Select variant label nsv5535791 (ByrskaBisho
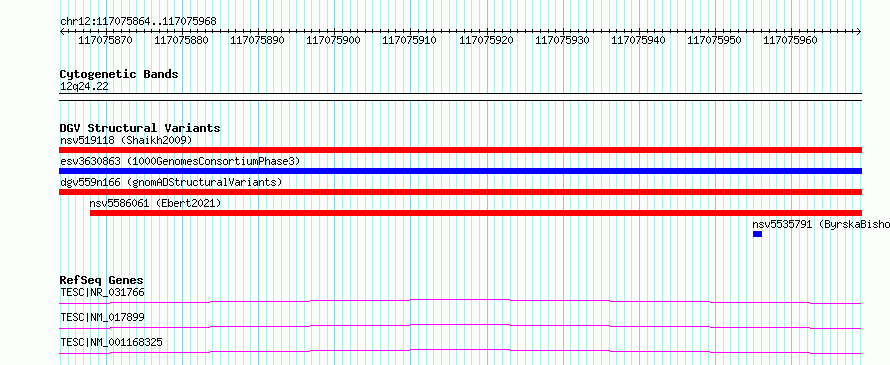This screenshot has height=365, width=890. [x=821, y=224]
